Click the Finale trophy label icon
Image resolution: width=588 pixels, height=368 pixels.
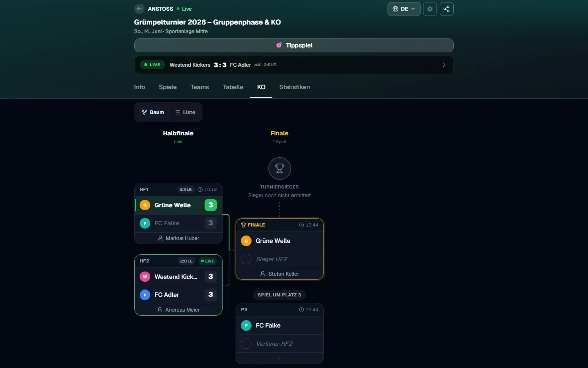pyautogui.click(x=244, y=225)
